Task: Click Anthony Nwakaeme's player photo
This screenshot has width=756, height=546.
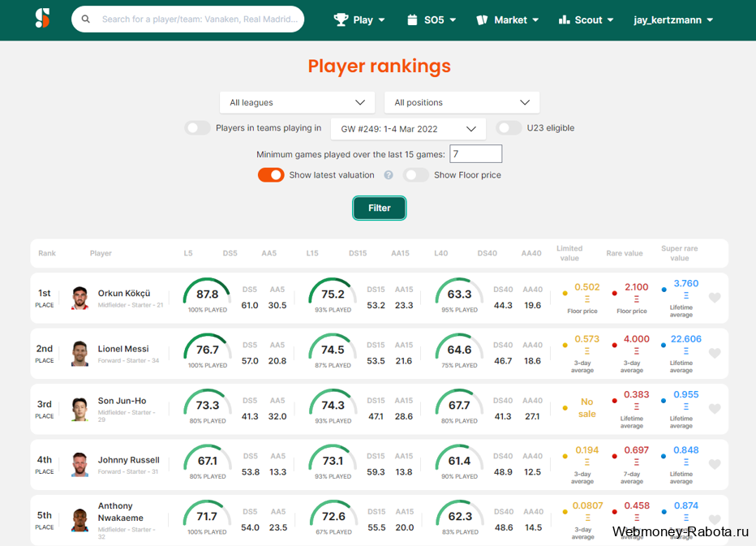Action: (x=80, y=520)
